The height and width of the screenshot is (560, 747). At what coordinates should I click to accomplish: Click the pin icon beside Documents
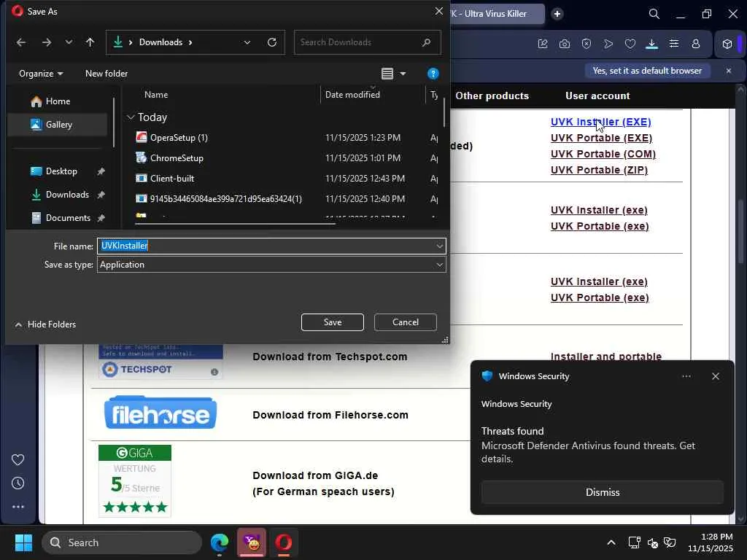tap(101, 218)
